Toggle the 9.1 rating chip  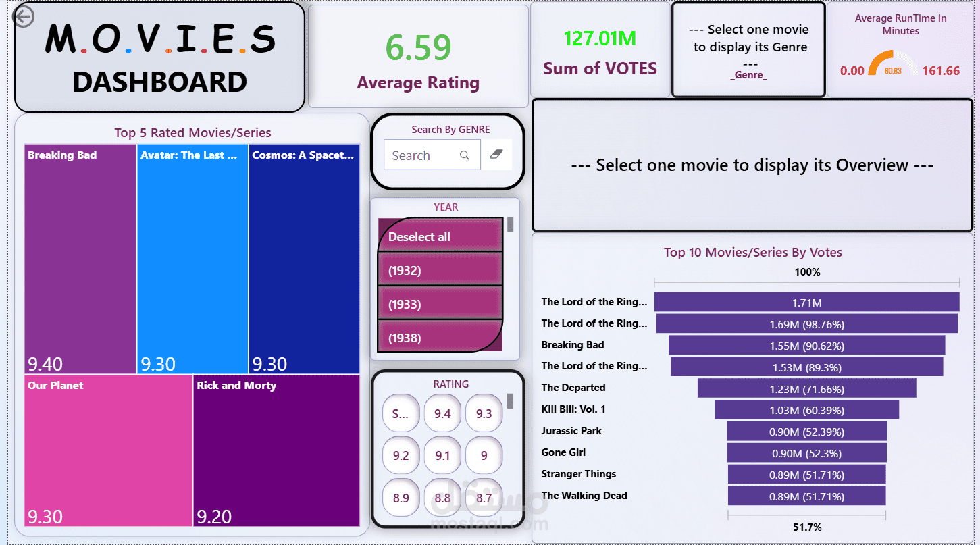pos(442,455)
